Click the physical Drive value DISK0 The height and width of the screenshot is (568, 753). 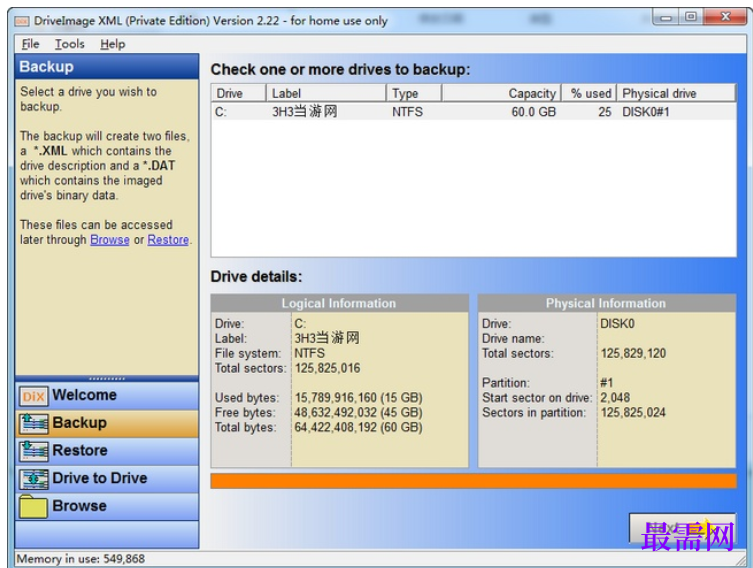(x=618, y=324)
